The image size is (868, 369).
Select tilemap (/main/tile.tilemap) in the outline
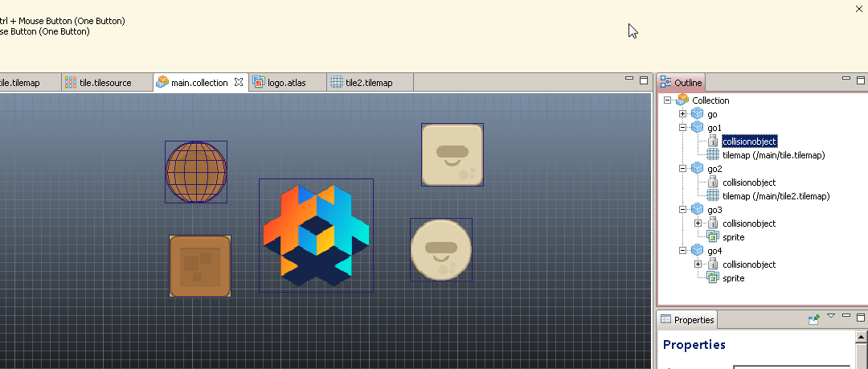click(773, 155)
